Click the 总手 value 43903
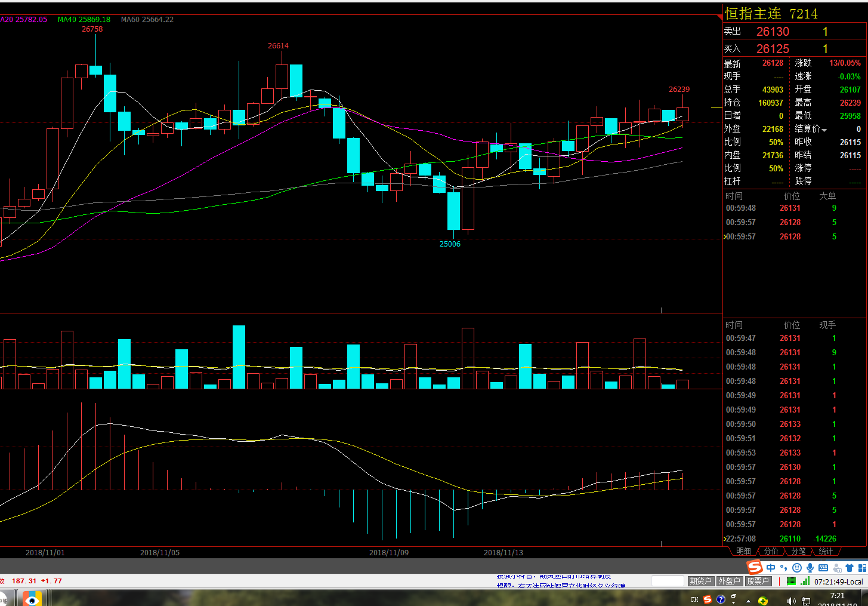The height and width of the screenshot is (606, 868). coord(773,90)
